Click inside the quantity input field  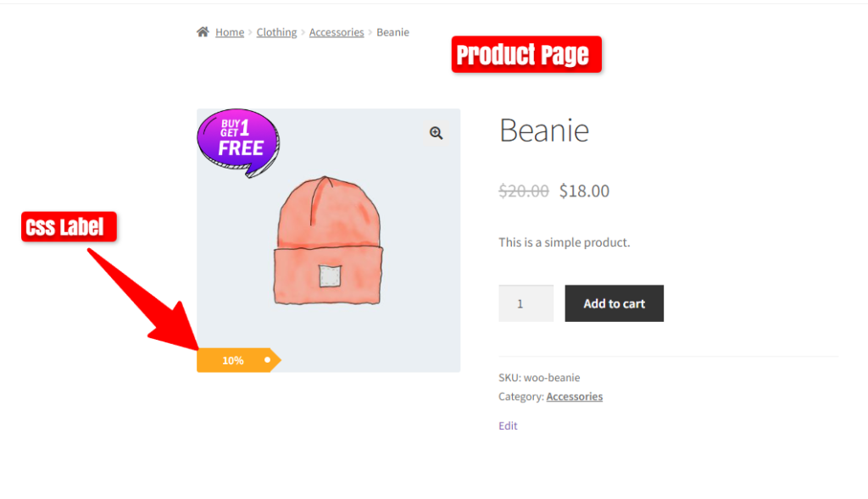point(526,303)
